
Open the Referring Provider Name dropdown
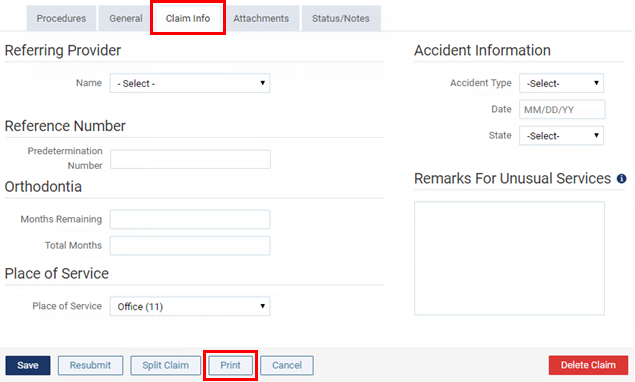(190, 83)
